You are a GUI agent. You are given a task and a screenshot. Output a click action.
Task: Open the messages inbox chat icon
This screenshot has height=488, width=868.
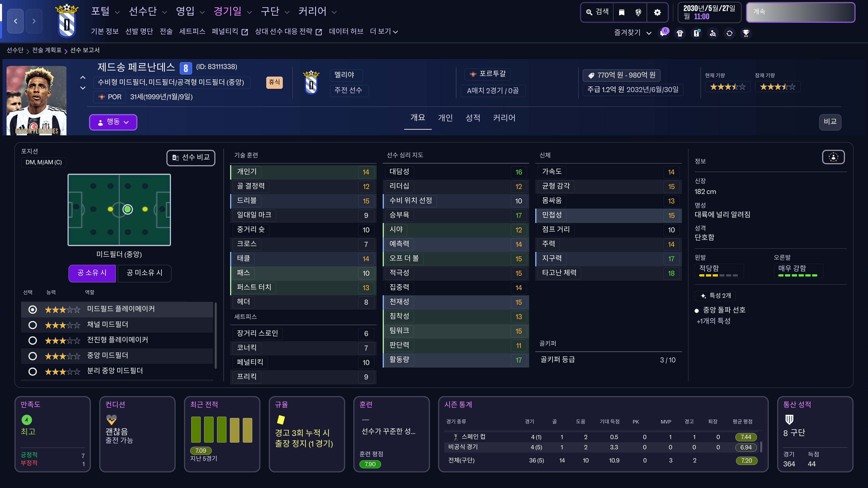[x=663, y=33]
